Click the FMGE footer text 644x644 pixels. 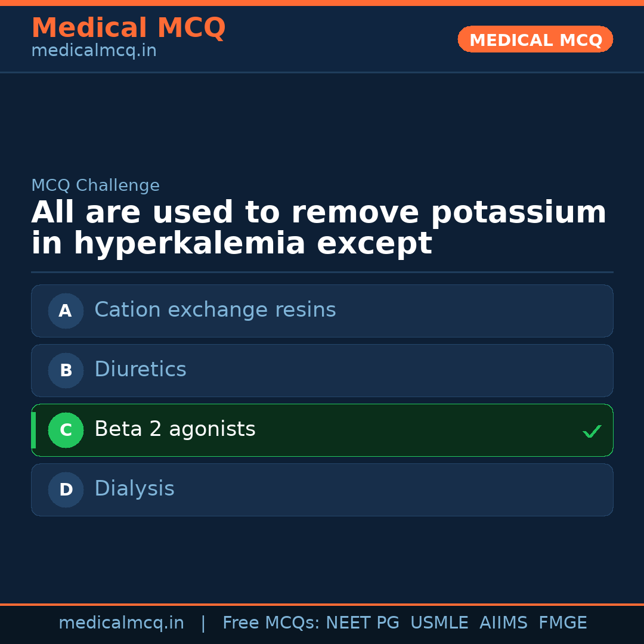[563, 623]
